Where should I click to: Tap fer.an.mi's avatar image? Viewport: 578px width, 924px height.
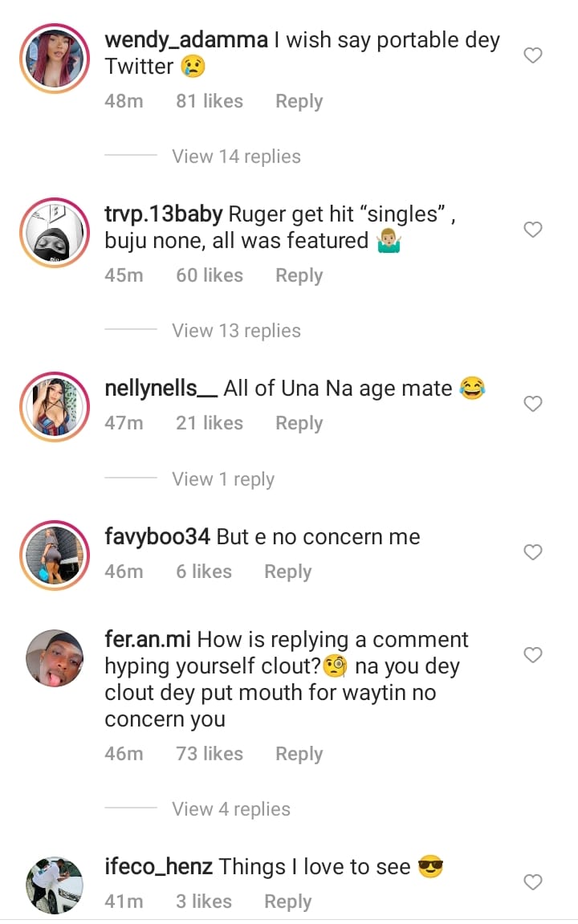point(55,658)
